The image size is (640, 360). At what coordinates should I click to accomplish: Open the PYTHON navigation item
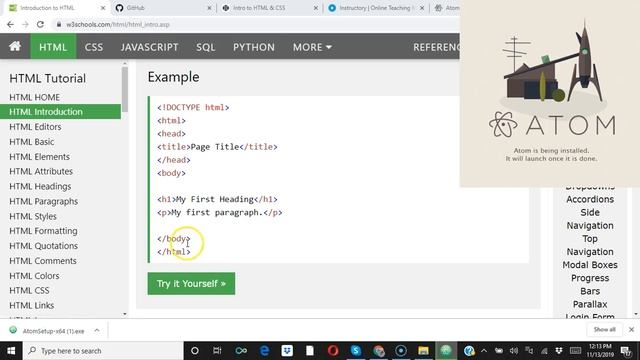254,47
